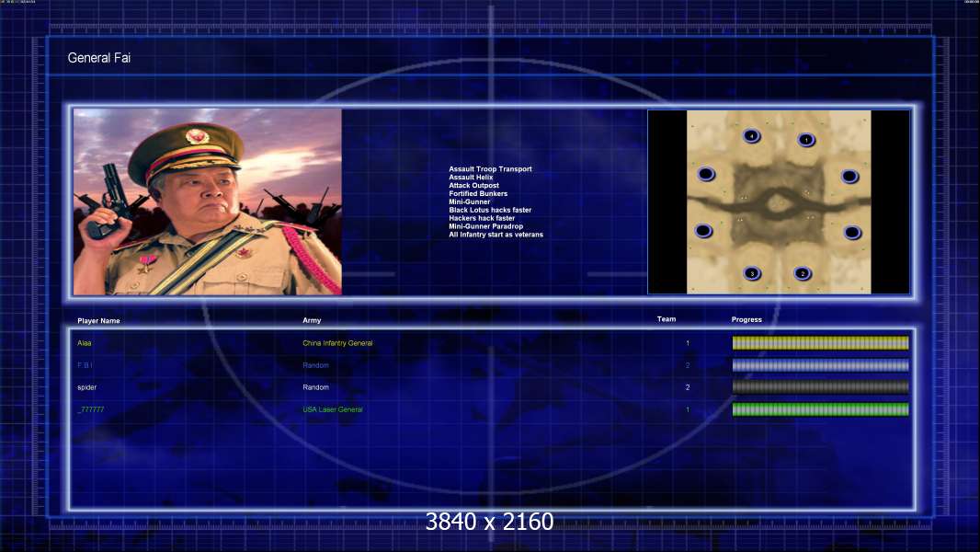Click start position marker 4 on map
The image size is (980, 552).
(x=751, y=135)
